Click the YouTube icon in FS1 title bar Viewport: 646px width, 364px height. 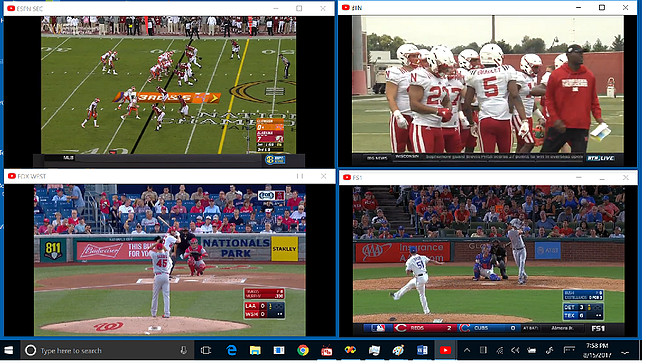click(347, 177)
